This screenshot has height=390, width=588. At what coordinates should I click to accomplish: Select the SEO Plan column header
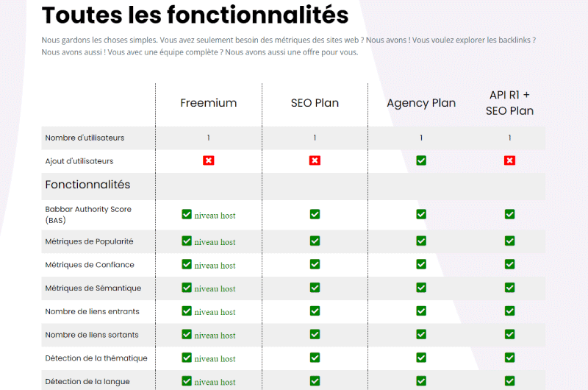315,103
